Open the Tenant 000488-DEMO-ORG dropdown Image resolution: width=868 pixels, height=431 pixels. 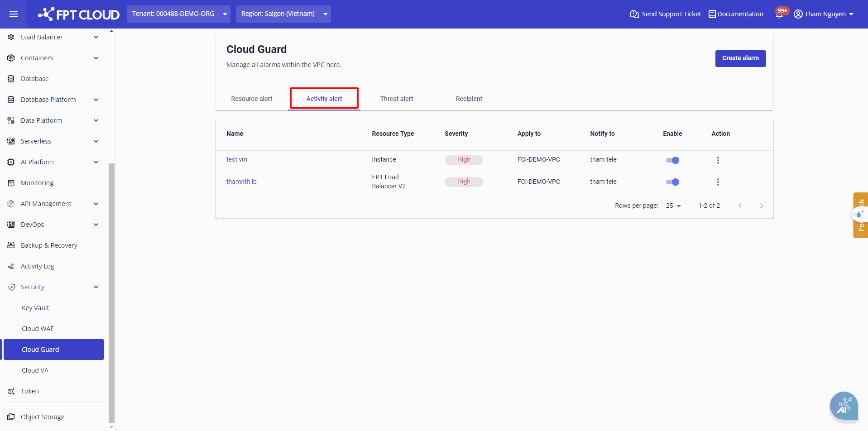(178, 14)
